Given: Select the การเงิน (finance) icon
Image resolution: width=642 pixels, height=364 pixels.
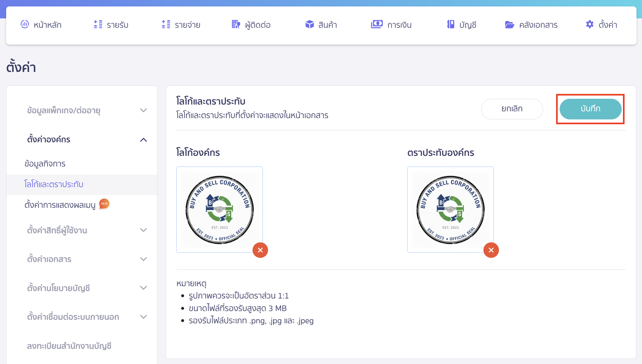Looking at the screenshot, I should click(377, 24).
